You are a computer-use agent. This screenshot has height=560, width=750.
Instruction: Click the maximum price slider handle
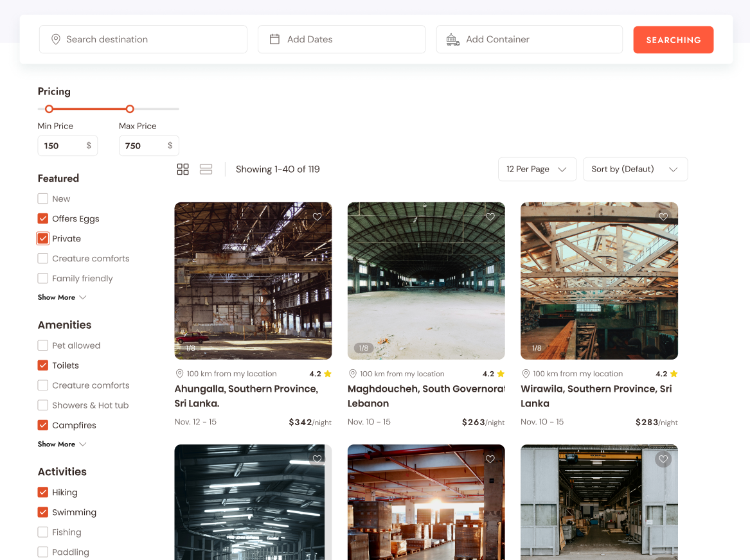click(130, 109)
